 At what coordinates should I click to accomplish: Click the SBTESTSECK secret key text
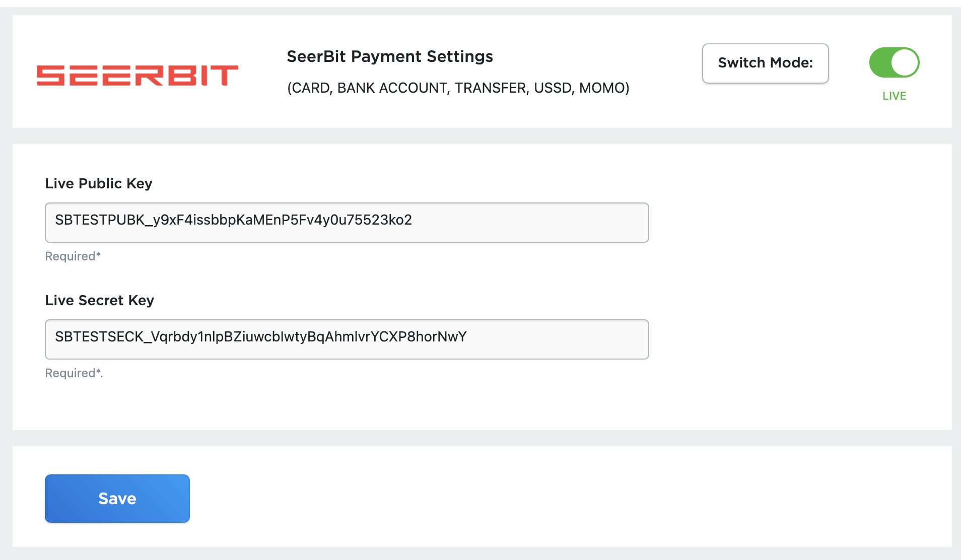tap(260, 337)
